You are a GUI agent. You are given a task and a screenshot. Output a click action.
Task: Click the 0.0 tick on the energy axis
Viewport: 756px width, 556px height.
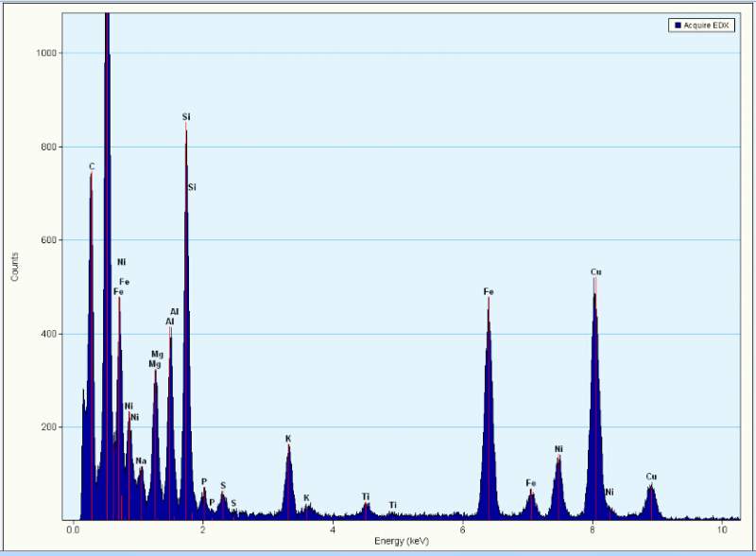click(74, 530)
